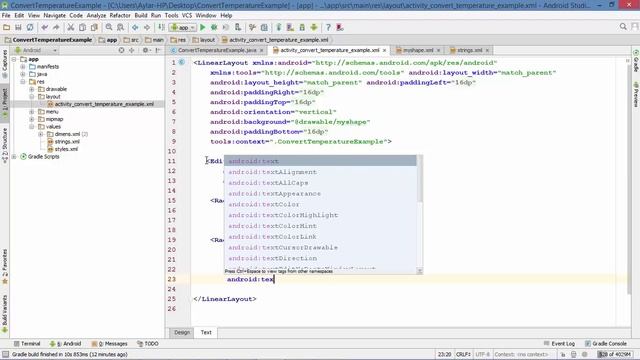Select android:textColor suggestion
The image size is (640, 360).
(320, 204)
